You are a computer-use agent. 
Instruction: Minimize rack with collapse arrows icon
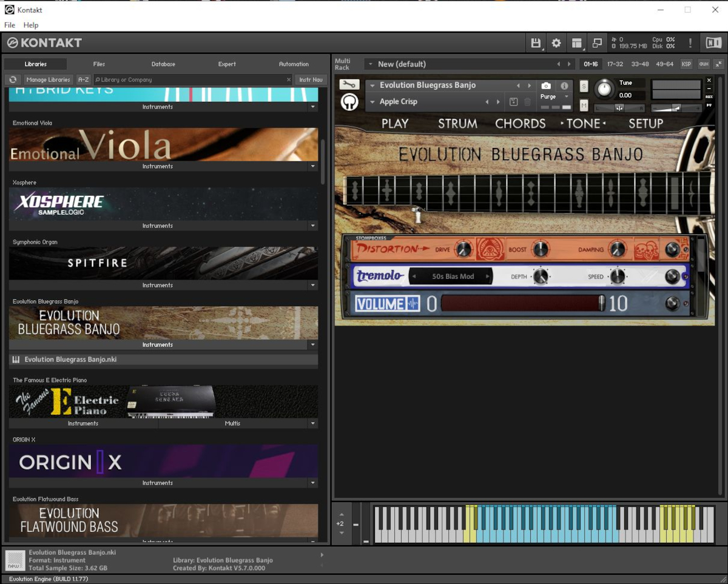tap(719, 64)
